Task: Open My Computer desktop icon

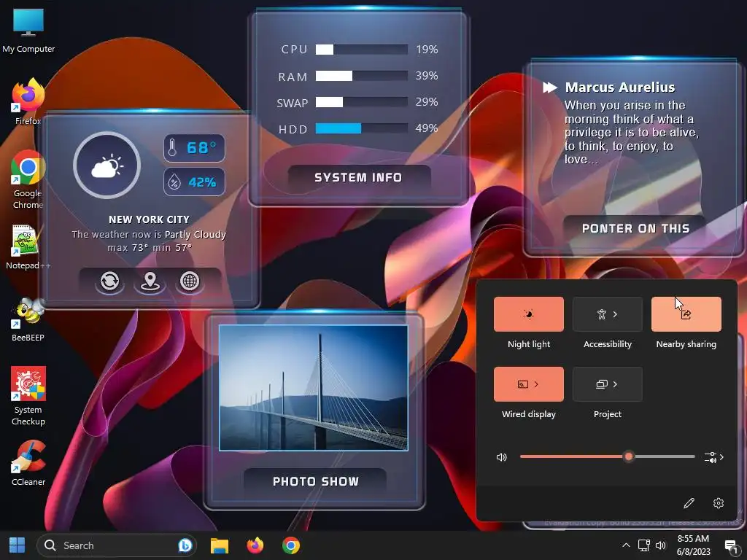Action: [x=28, y=31]
